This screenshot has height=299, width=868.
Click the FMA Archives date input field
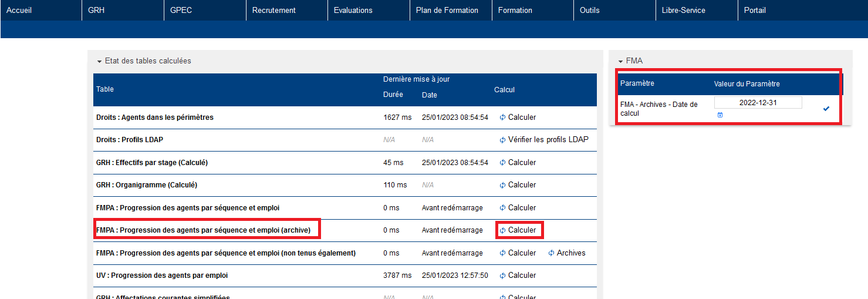pyautogui.click(x=758, y=102)
